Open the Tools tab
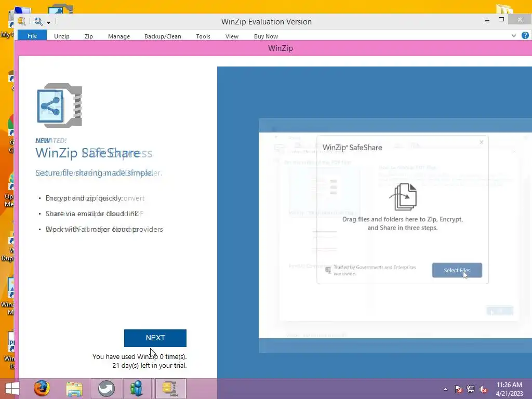The height and width of the screenshot is (399, 532). pyautogui.click(x=203, y=36)
